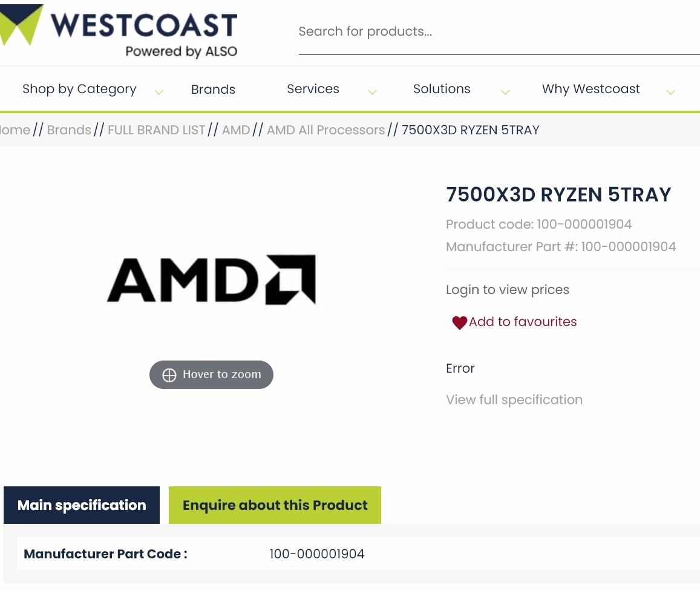The width and height of the screenshot is (700, 591).
Task: Click the Login to view prices link
Action: (507, 290)
